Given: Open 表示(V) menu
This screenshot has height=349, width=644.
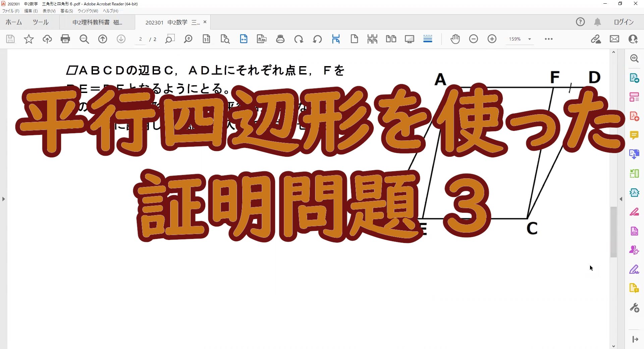Looking at the screenshot, I should click(x=49, y=11).
